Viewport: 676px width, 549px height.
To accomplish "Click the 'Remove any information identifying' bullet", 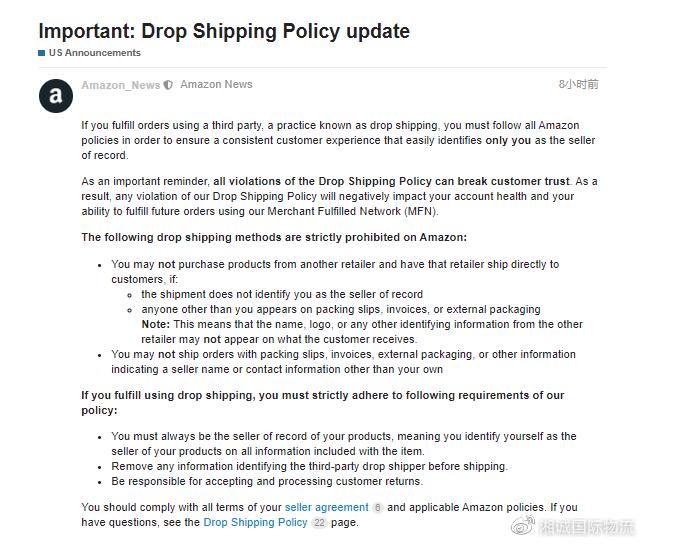I will tap(309, 467).
